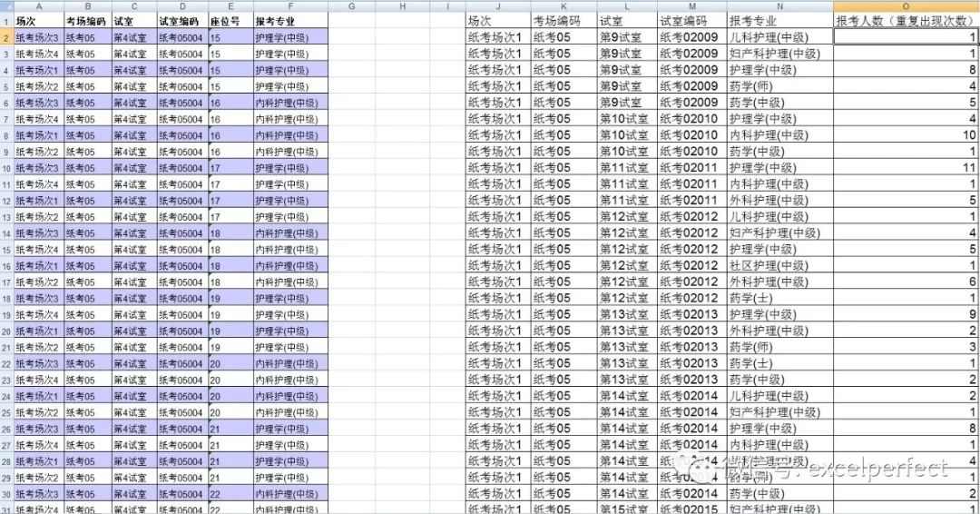Select highlighted column O header

tap(906, 6)
